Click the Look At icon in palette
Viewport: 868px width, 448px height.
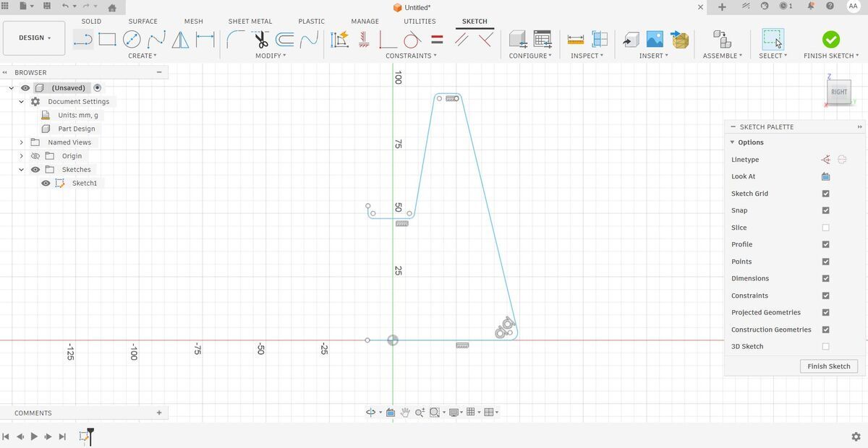tap(825, 176)
